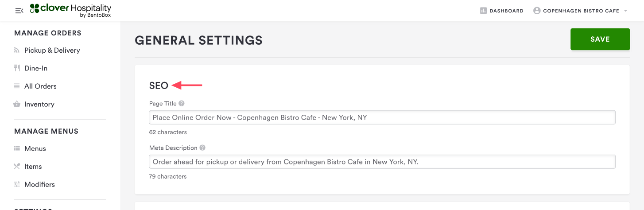Click the Inventory basket icon
Screen dimensions: 644x210
(17, 104)
